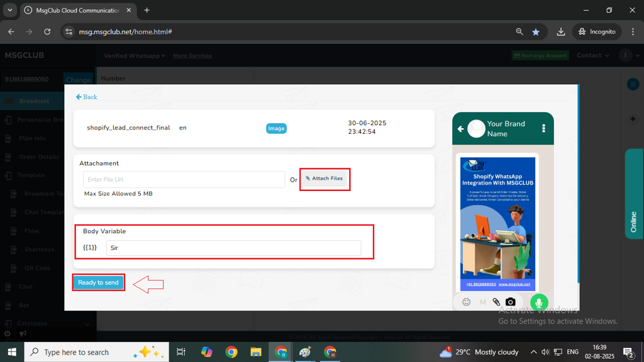Click the Incognito indicator

tap(597, 31)
